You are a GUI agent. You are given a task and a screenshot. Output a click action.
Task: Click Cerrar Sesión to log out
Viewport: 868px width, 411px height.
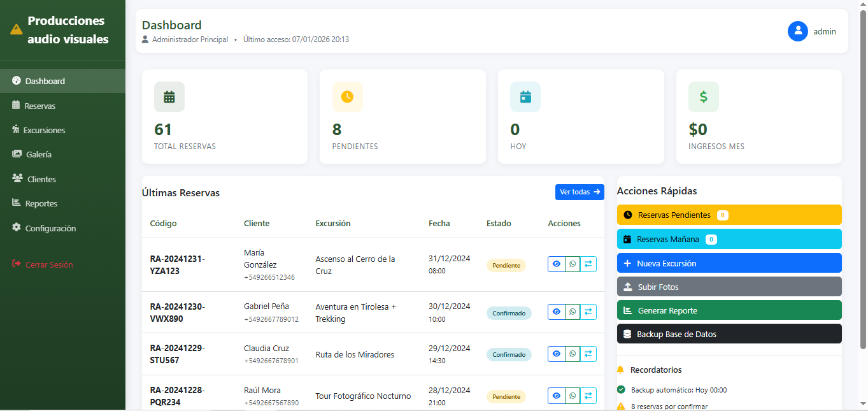(48, 264)
